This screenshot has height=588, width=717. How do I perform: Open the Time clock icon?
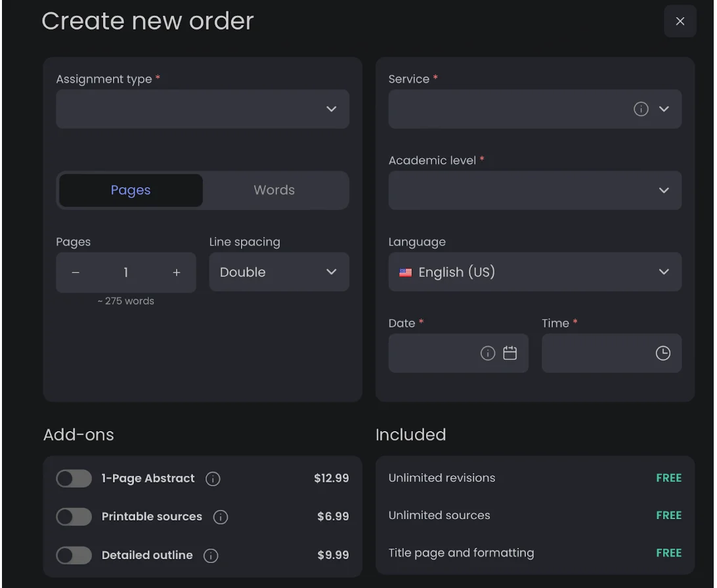663,352
